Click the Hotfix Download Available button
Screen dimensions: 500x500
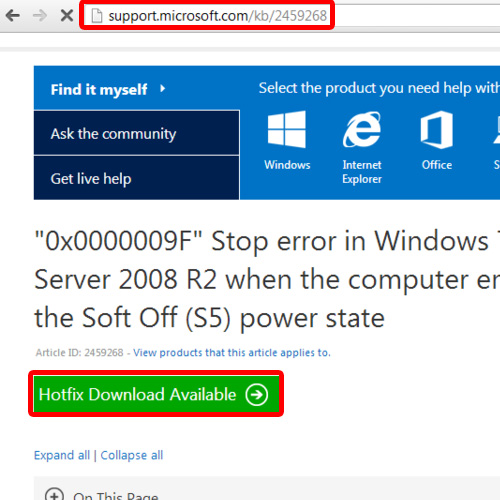tap(156, 394)
